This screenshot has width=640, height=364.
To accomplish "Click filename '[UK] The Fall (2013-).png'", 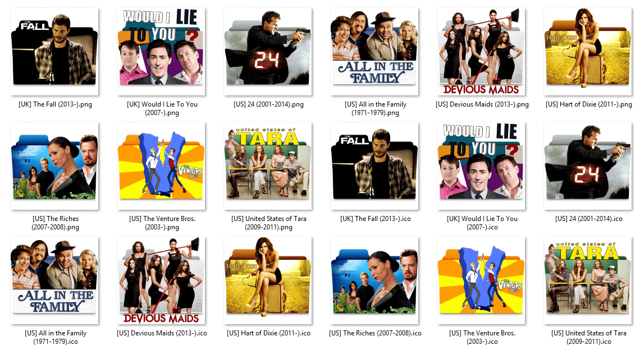I will 55,104.
